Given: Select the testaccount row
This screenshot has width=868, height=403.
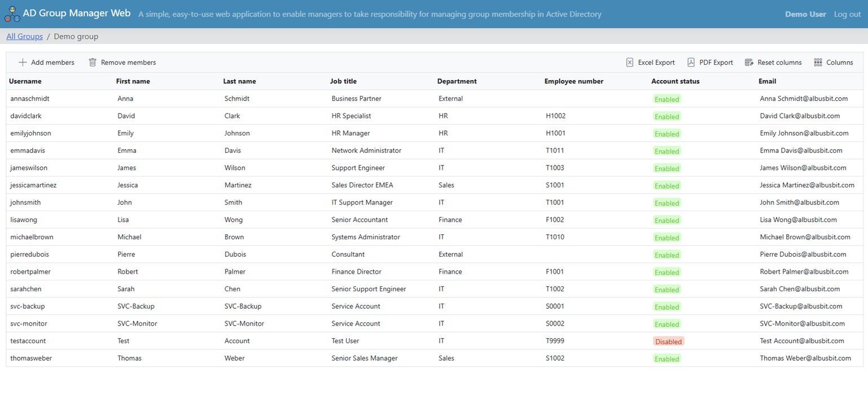Looking at the screenshot, I should pyautogui.click(x=28, y=341).
